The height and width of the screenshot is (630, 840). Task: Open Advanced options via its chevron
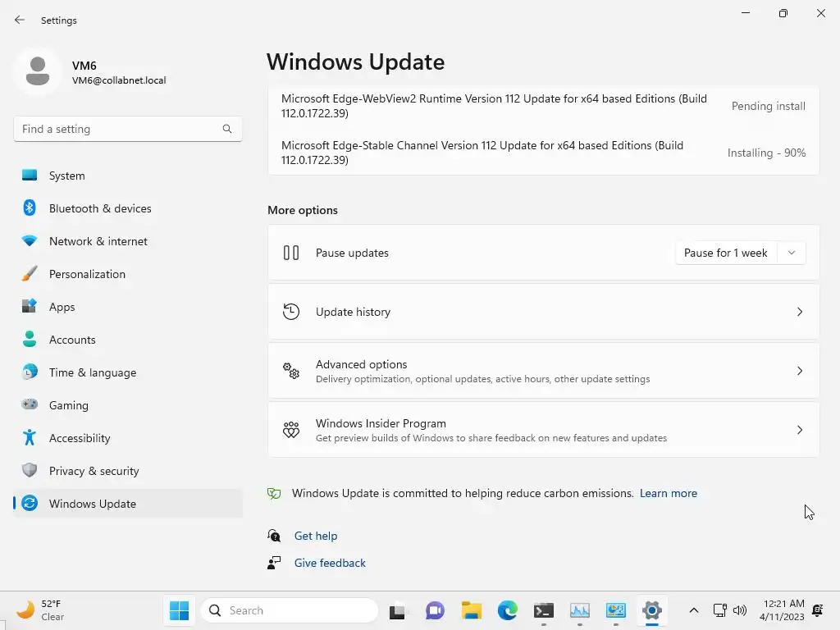pyautogui.click(x=799, y=370)
